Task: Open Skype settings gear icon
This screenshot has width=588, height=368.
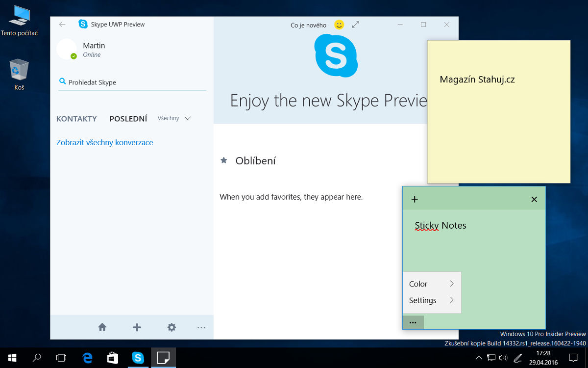Action: click(x=171, y=327)
